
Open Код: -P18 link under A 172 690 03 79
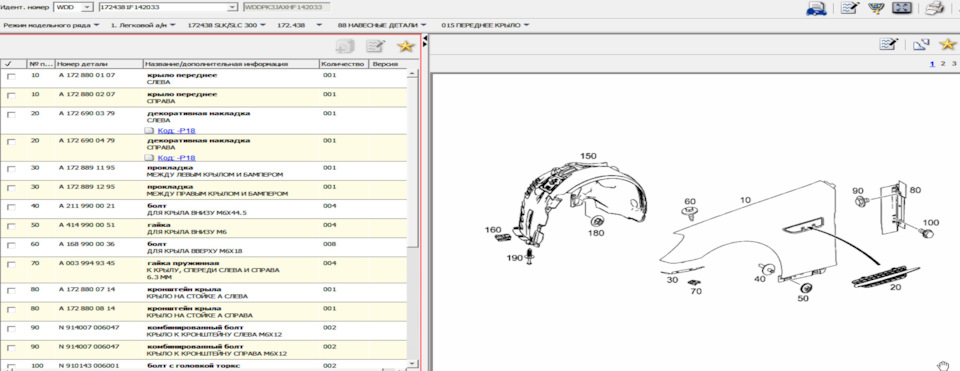[x=176, y=130]
